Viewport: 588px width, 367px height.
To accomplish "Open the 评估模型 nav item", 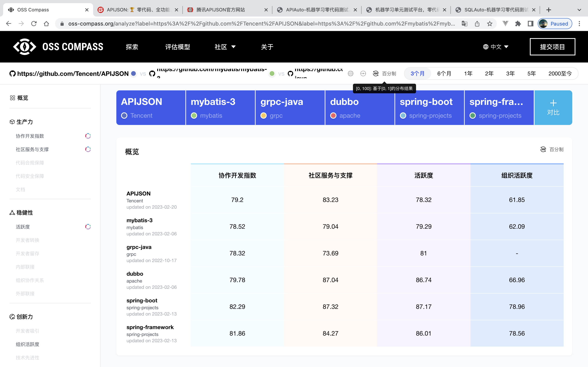I will click(x=177, y=47).
